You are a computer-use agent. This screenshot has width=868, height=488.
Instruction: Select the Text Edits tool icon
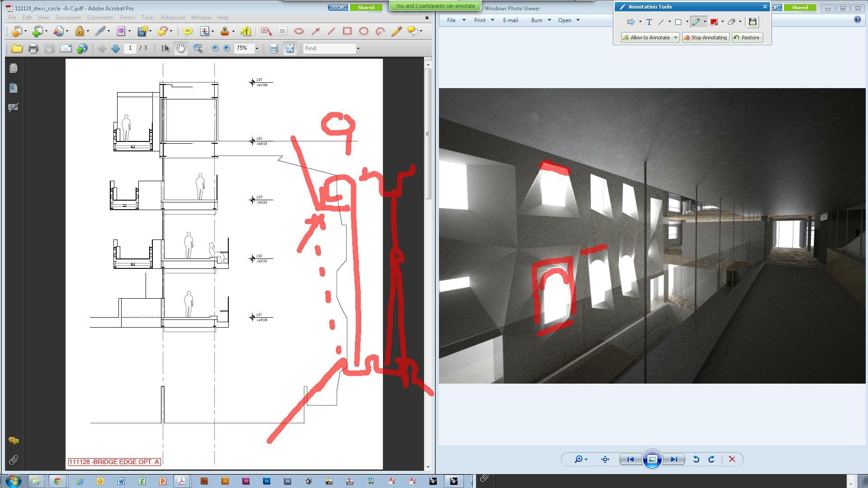coord(204,31)
